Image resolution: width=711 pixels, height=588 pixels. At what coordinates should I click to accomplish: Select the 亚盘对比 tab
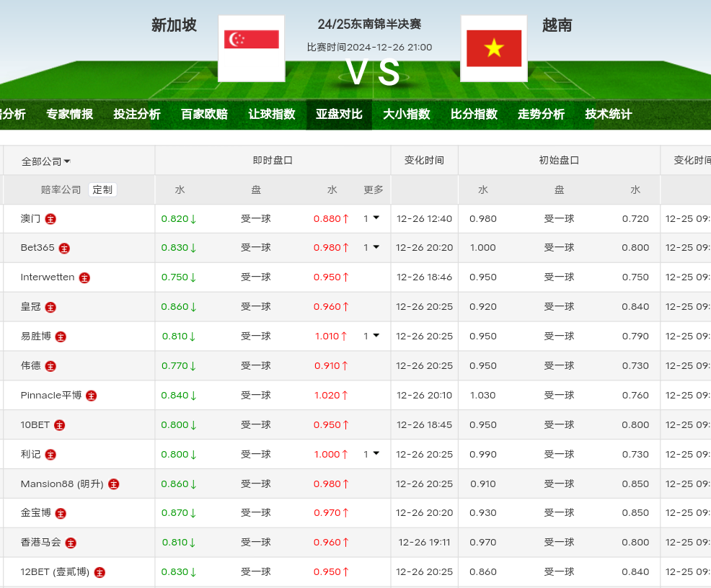pos(339,114)
